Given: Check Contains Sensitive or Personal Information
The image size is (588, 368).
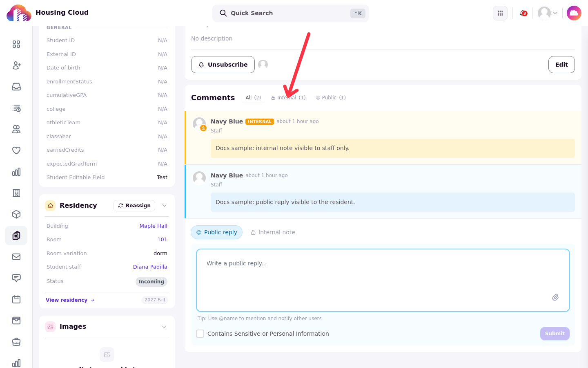Looking at the screenshot, I should (x=200, y=334).
